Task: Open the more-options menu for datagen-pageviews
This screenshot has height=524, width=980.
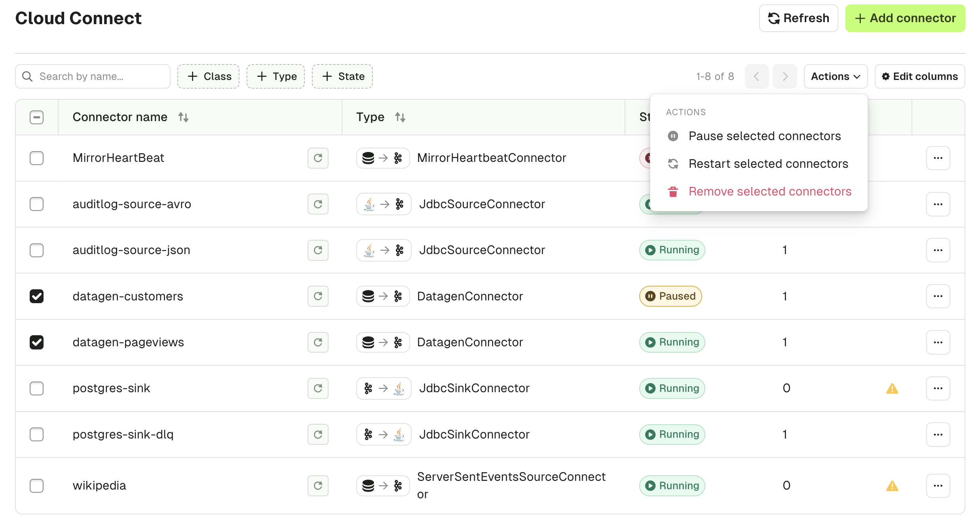Action: 938,342
